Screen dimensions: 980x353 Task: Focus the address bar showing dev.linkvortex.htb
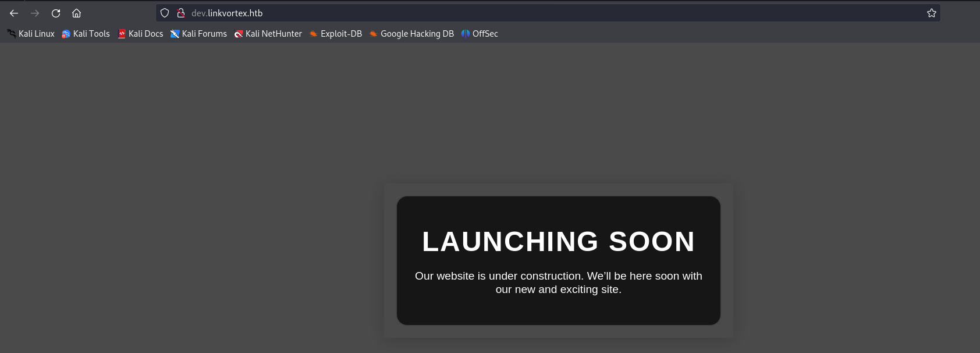(x=548, y=13)
